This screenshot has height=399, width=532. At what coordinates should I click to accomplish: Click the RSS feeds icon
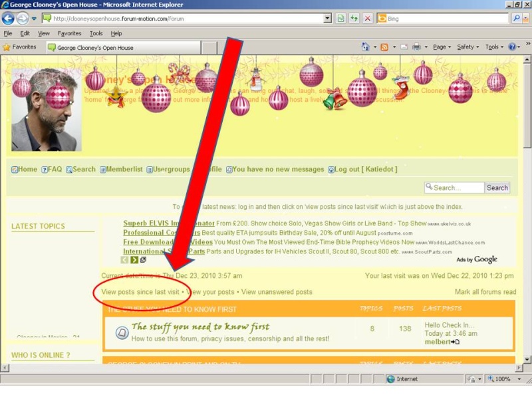384,47
